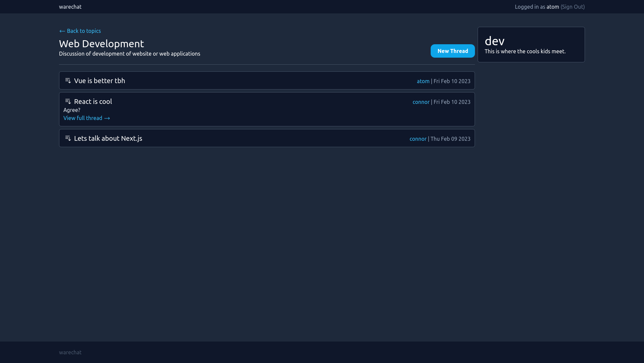Expand the Lets talk about Next.js thread
Viewport: 644px width, 363px height.
108,138
